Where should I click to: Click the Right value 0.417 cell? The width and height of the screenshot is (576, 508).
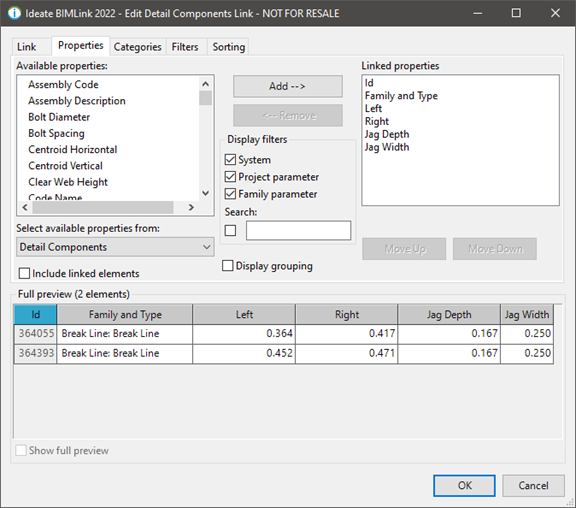tap(347, 334)
